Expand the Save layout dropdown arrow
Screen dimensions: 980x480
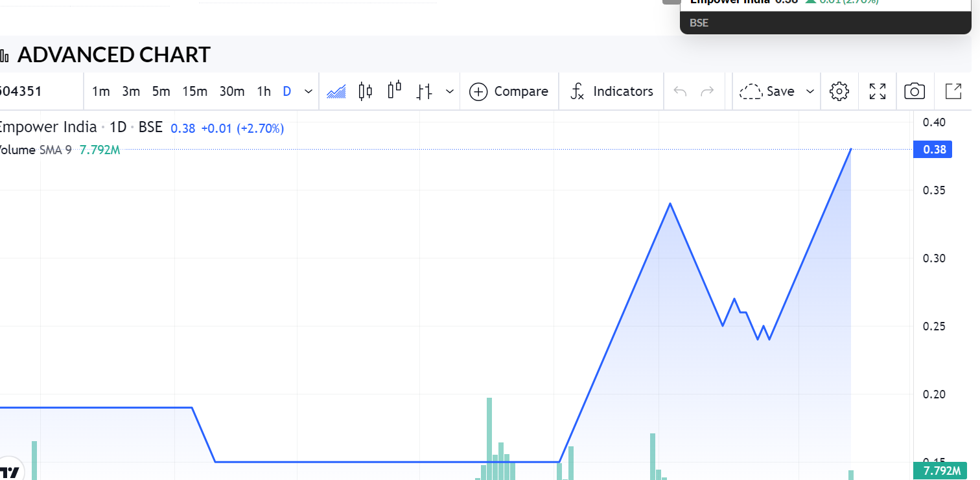pos(810,91)
